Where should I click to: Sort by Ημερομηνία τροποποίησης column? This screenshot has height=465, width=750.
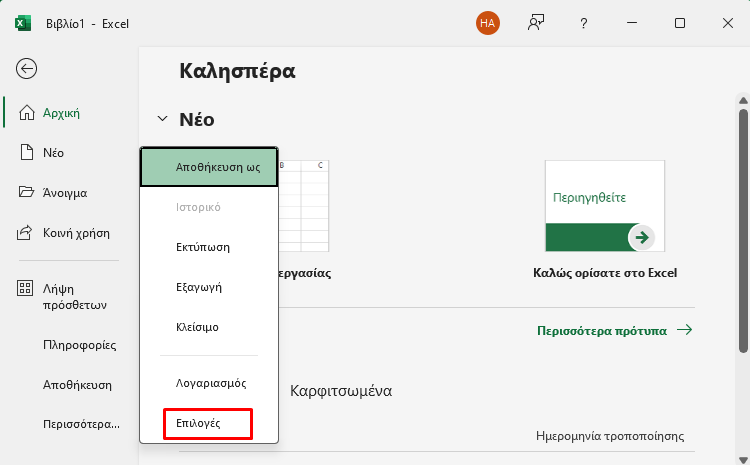click(x=610, y=436)
